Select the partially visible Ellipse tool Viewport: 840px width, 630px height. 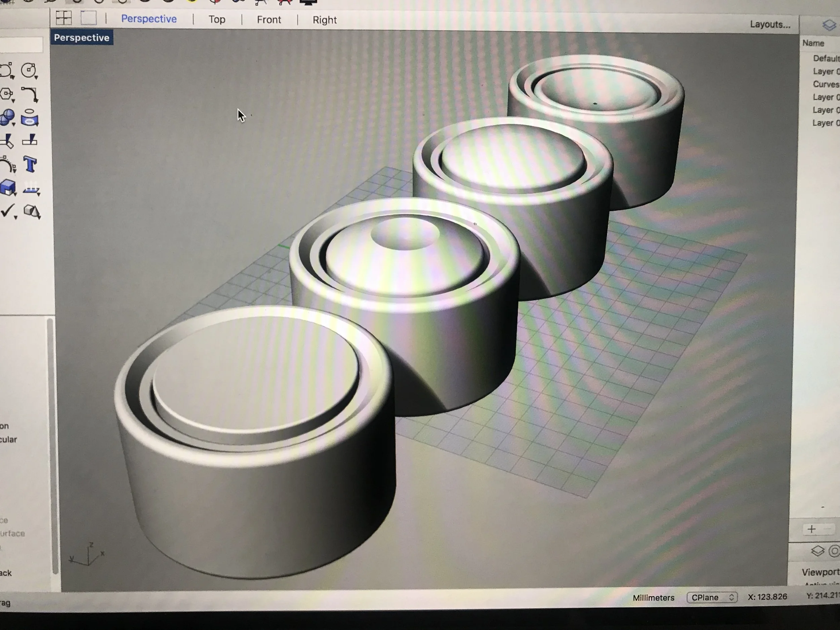[x=7, y=71]
